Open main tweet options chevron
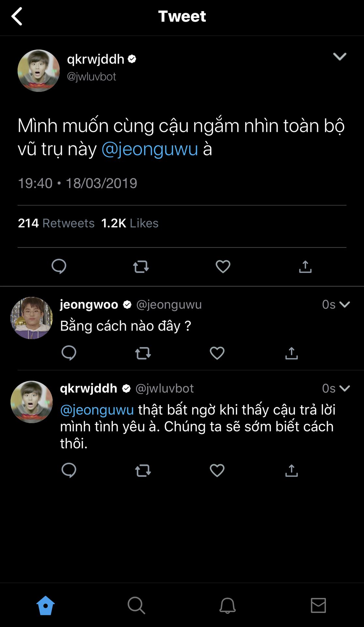 [340, 57]
